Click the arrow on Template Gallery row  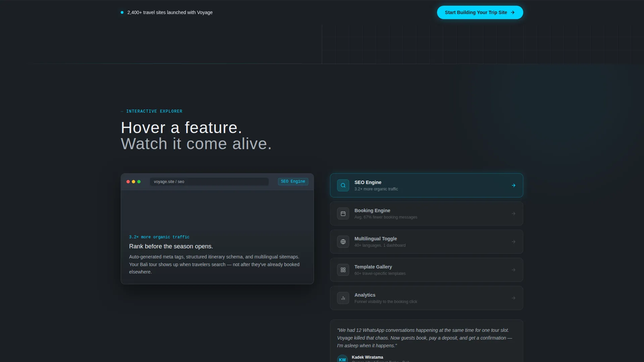point(513,270)
